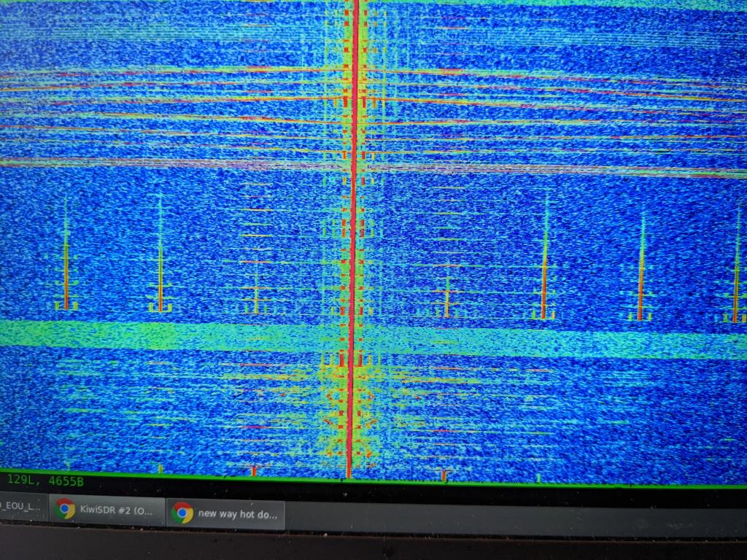The height and width of the screenshot is (560, 747).
Task: Select the "_EOU_L..." taskbar entry
Action: pyautogui.click(x=23, y=507)
